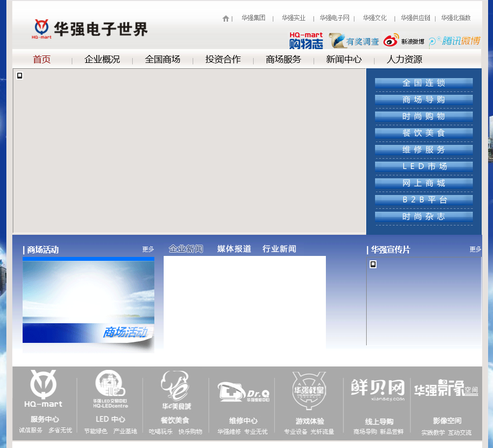Click broken image icon in main banner
Screen dimensions: 493x448
(20, 75)
